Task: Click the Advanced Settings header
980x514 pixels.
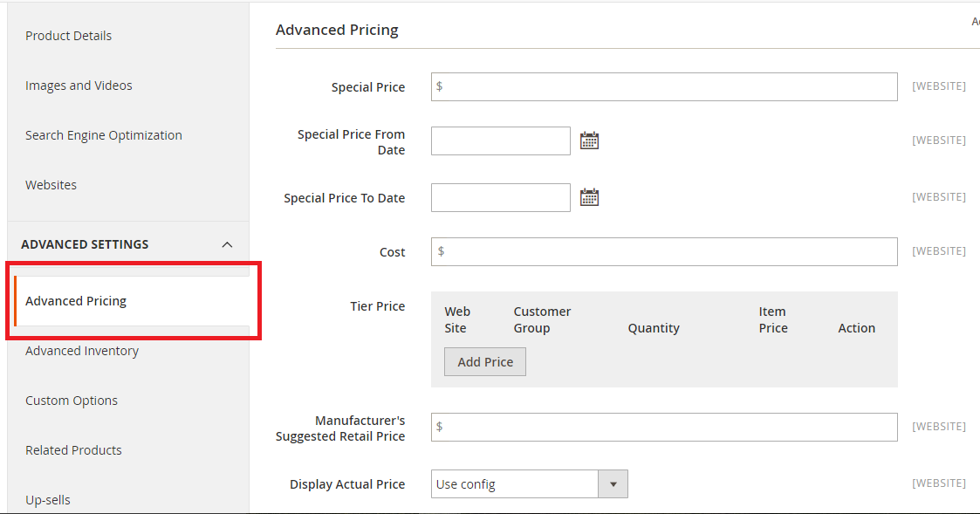Action: [85, 244]
